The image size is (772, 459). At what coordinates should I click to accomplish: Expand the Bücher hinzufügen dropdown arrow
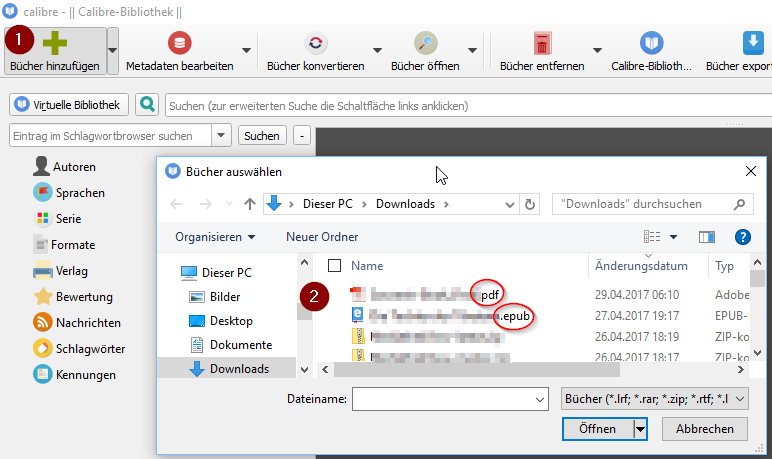tap(113, 50)
